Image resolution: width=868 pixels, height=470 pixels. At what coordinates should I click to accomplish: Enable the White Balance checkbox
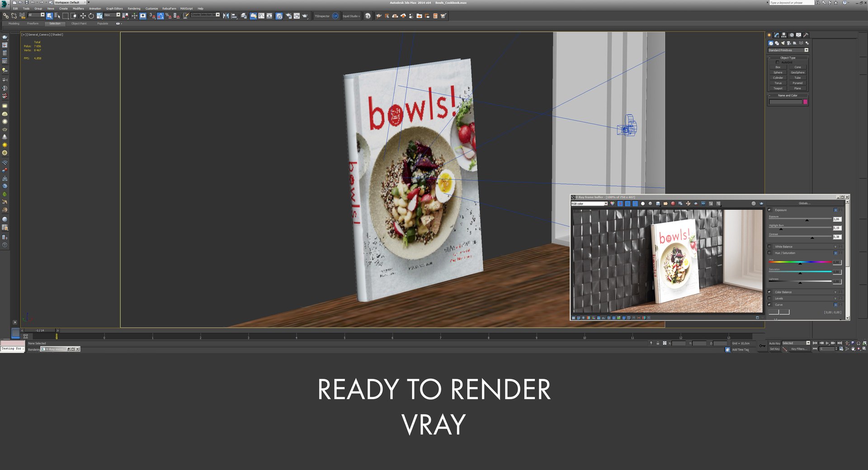(x=769, y=247)
